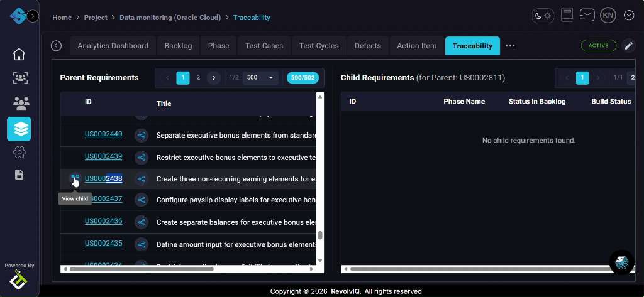Viewport: 644px width, 297px height.
Task: Open sidebar document report icon
Action: [x=19, y=175]
